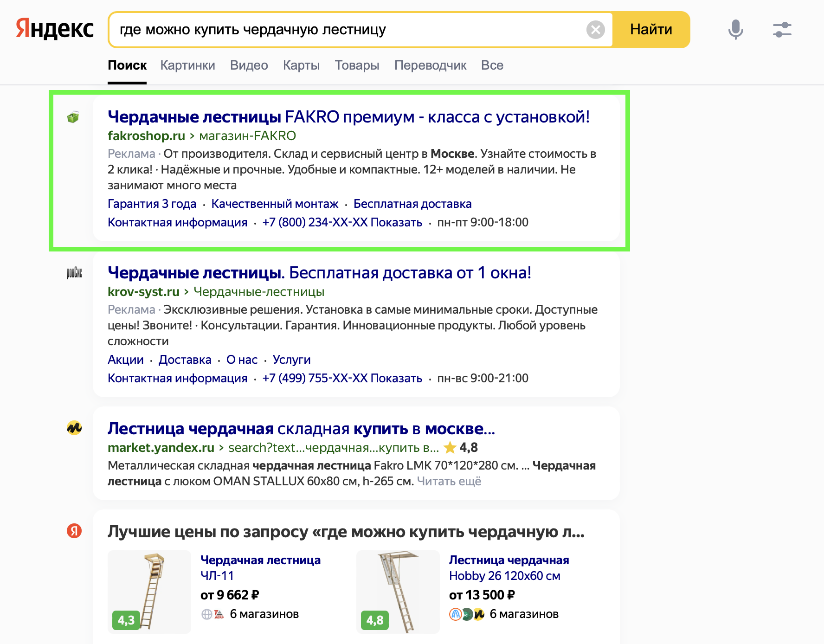
Task: Open the Бесплатная доставка sitelink
Action: tap(413, 203)
